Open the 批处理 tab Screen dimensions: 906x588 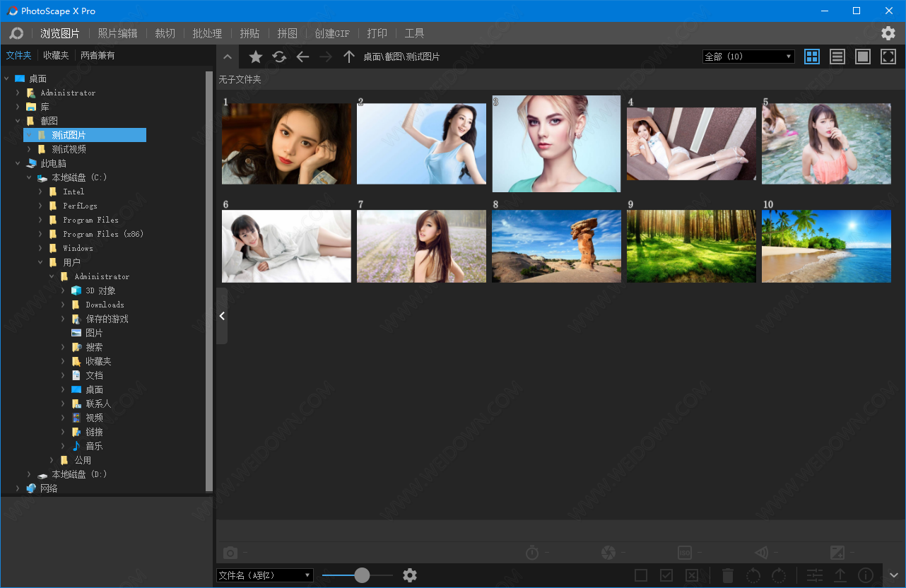click(x=207, y=33)
